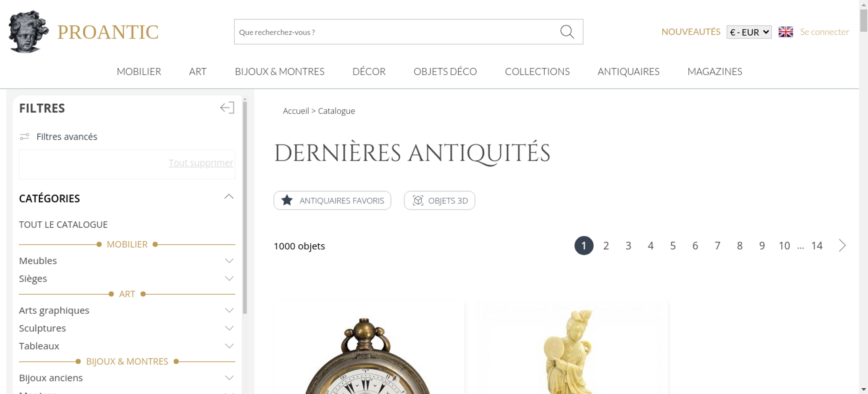Collapse the Catégories section chevron

(x=229, y=197)
